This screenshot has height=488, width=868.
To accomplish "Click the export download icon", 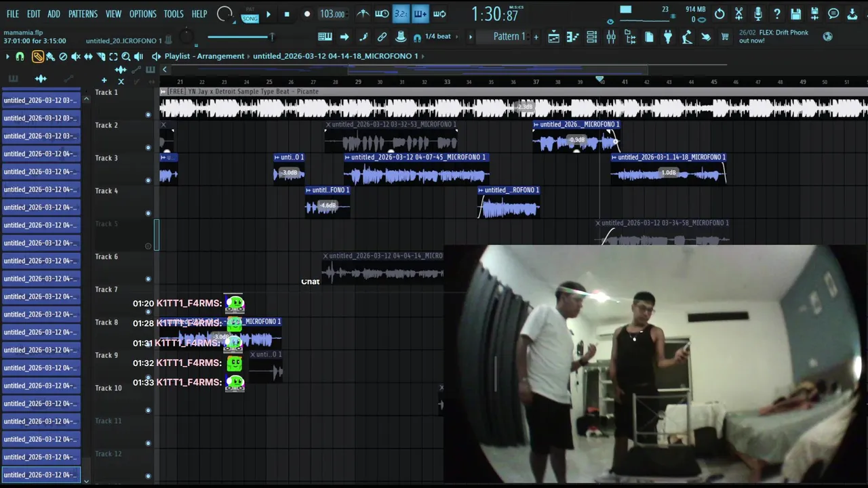I will click(853, 14).
